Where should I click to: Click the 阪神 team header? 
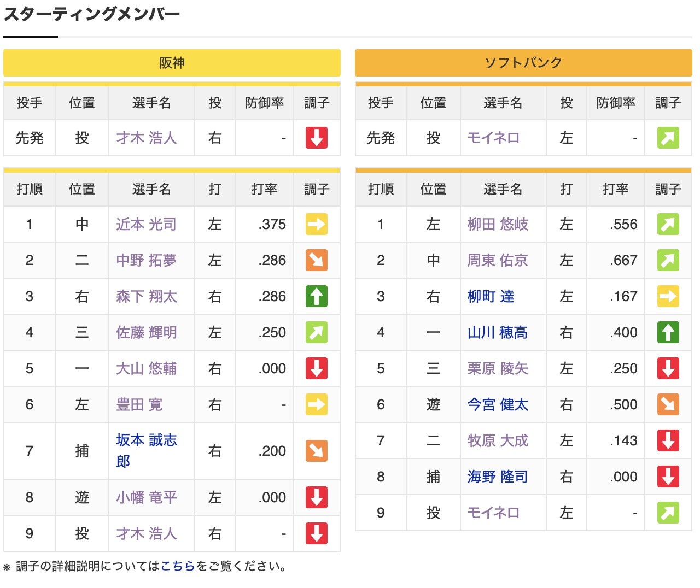click(x=172, y=62)
